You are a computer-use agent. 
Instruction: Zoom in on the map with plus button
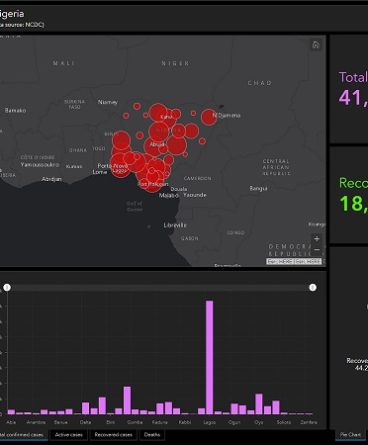(317, 239)
